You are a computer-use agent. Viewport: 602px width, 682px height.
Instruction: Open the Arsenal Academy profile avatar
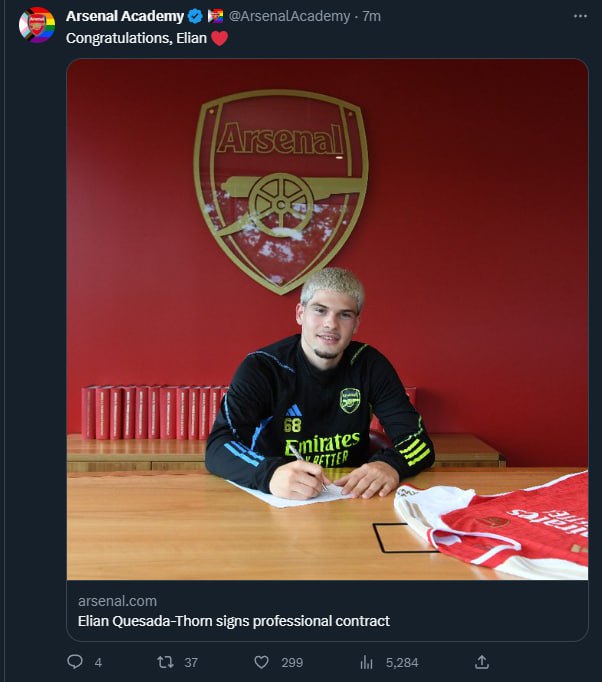38,25
